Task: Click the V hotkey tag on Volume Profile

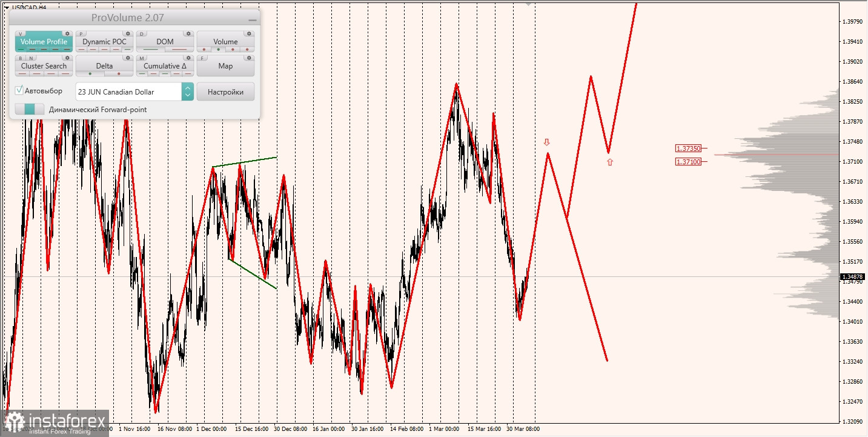Action: (x=21, y=34)
